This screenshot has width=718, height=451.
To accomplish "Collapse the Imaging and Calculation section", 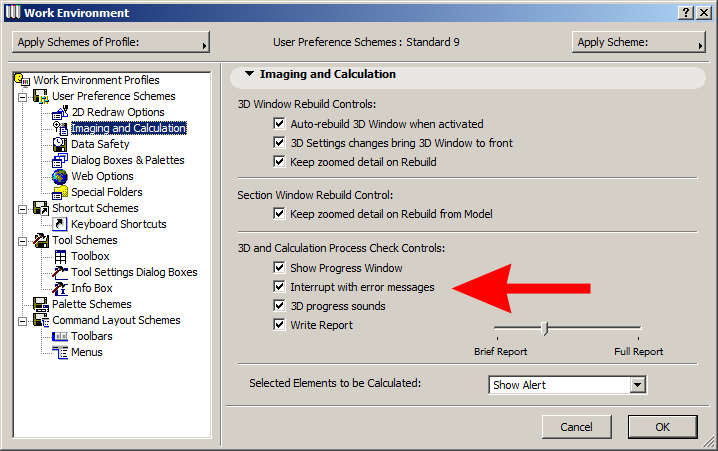I will click(x=249, y=74).
